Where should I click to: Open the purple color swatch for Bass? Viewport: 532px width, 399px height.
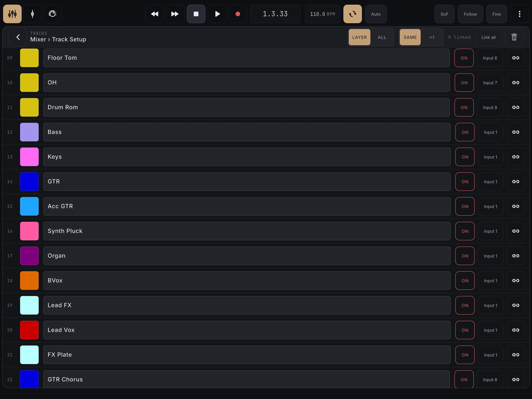tap(29, 132)
